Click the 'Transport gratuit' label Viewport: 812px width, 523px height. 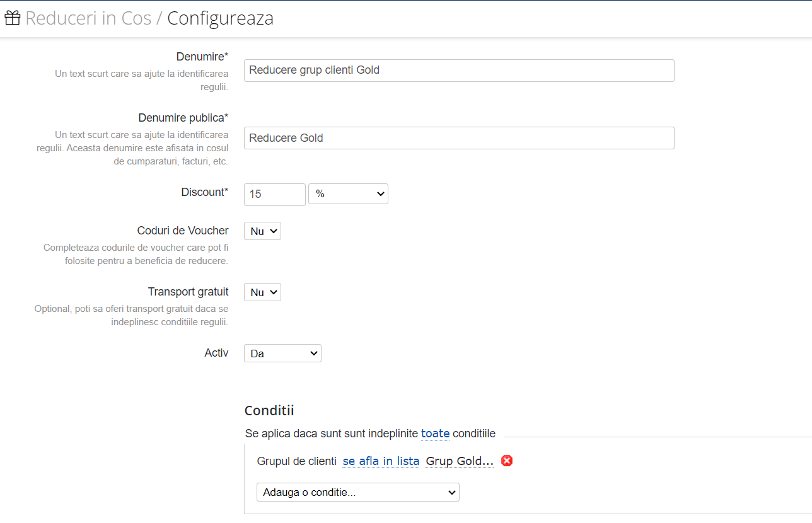[x=188, y=292]
